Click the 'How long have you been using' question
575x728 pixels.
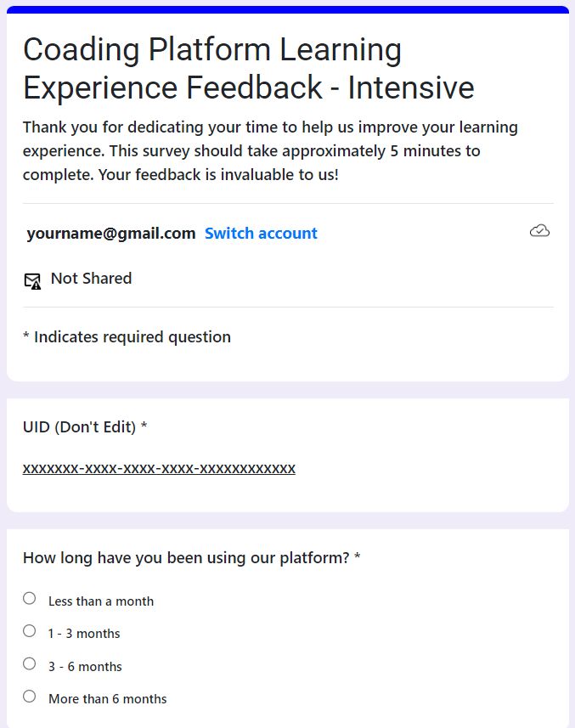186,559
